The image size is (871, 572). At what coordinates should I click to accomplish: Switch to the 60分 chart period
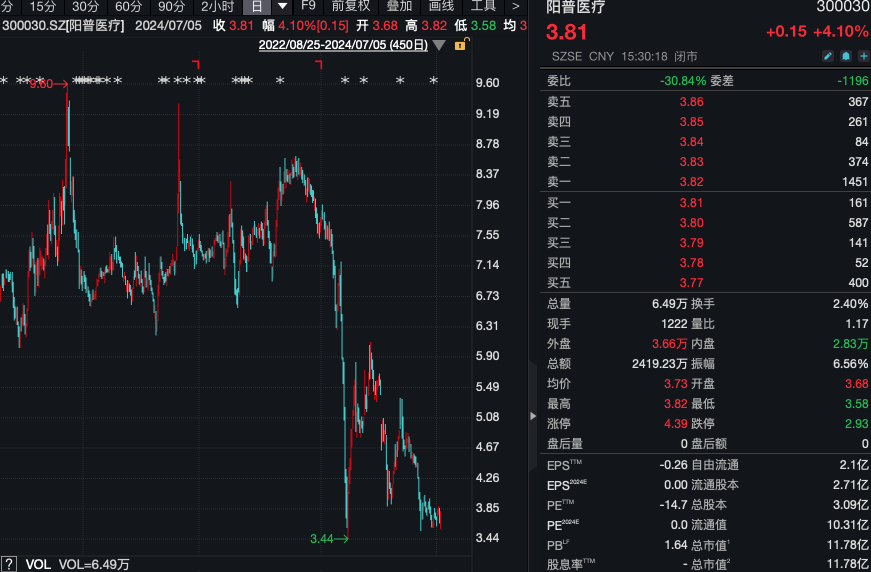[128, 6]
